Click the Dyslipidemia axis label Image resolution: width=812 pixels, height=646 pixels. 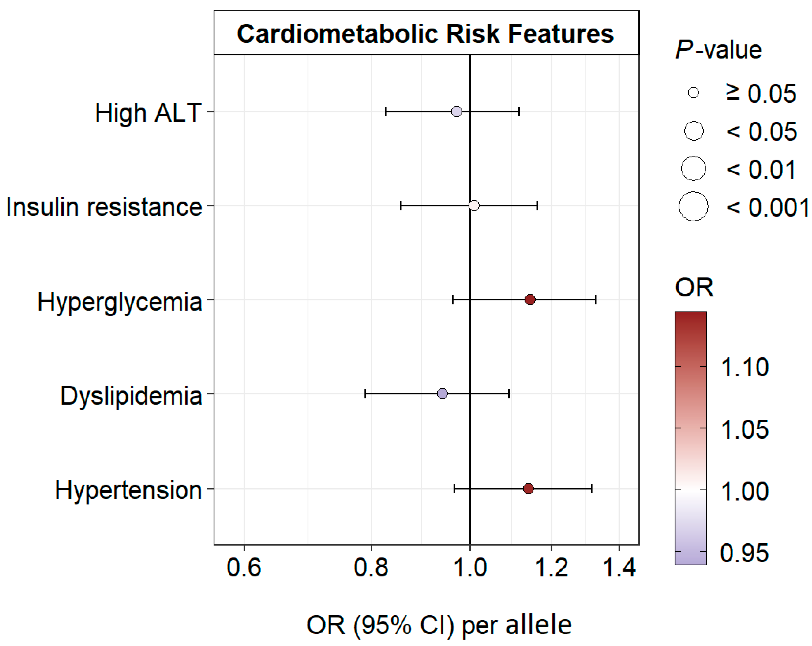tap(131, 396)
